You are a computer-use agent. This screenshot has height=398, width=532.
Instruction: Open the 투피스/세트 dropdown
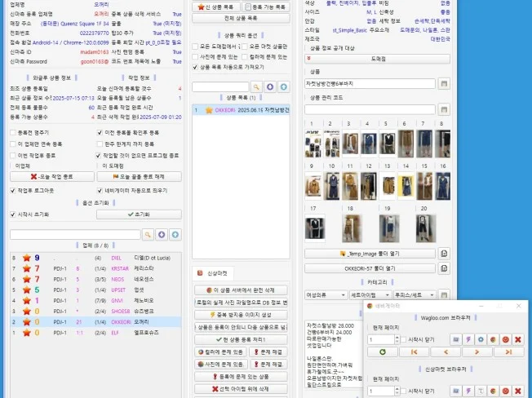point(416,294)
